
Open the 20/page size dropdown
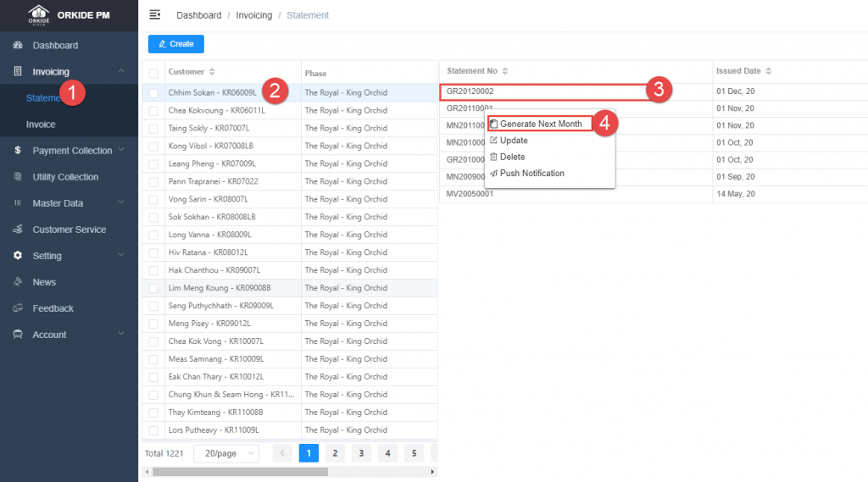[226, 453]
